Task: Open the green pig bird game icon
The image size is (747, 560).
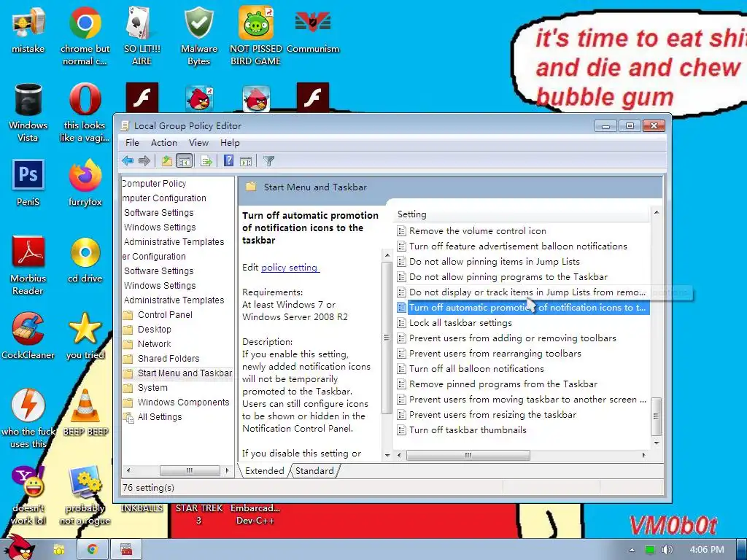Action: pos(256,36)
